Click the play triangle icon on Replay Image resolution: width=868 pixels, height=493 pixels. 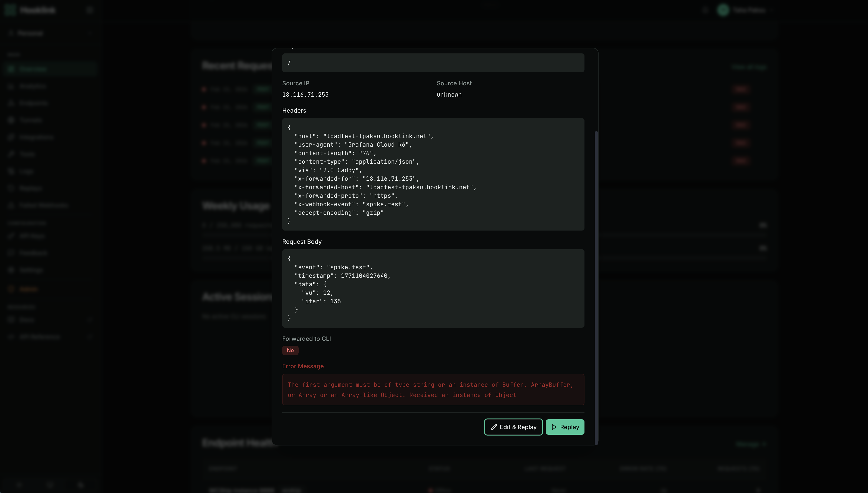(x=554, y=427)
